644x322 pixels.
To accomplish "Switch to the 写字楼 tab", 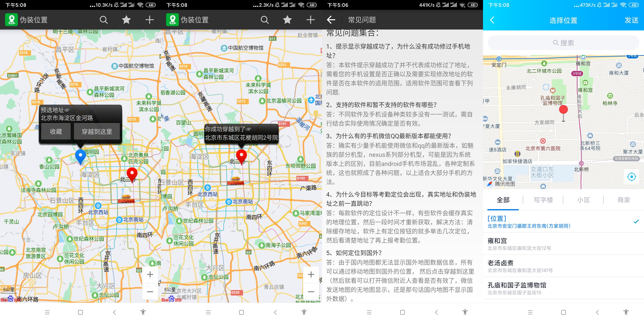I will [x=543, y=199].
